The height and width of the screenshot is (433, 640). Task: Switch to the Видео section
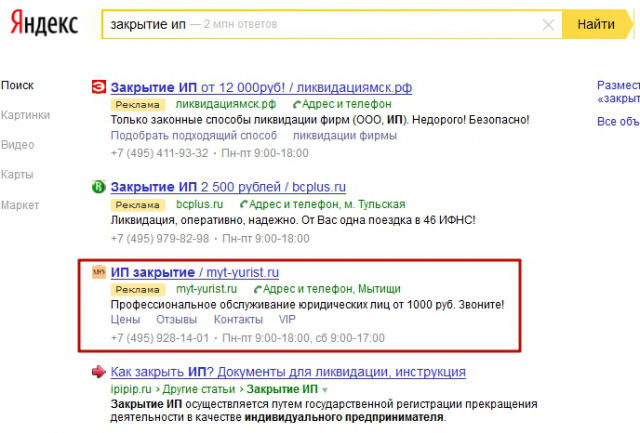tap(18, 145)
